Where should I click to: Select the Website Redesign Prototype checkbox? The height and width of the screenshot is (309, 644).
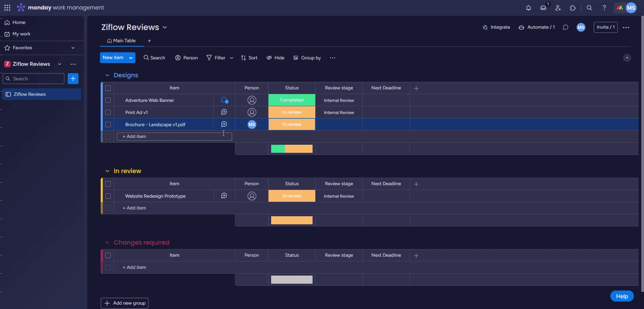coord(108,196)
